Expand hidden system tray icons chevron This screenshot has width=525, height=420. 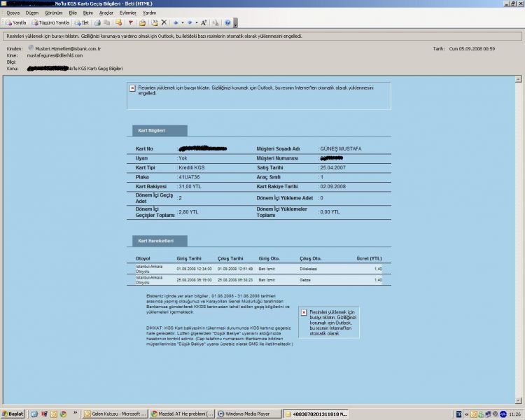point(466,414)
